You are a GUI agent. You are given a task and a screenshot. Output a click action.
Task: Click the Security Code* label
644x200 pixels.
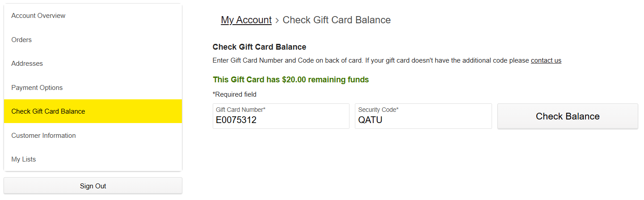(x=378, y=110)
